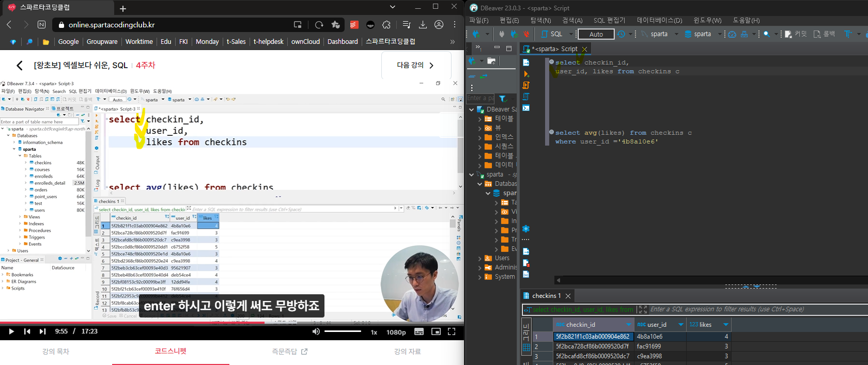Open the Google bookmark
Image resolution: width=868 pixels, height=365 pixels.
[x=68, y=42]
